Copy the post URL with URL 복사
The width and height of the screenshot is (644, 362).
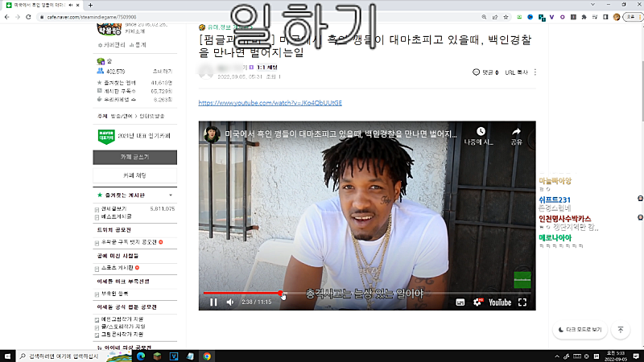(516, 72)
